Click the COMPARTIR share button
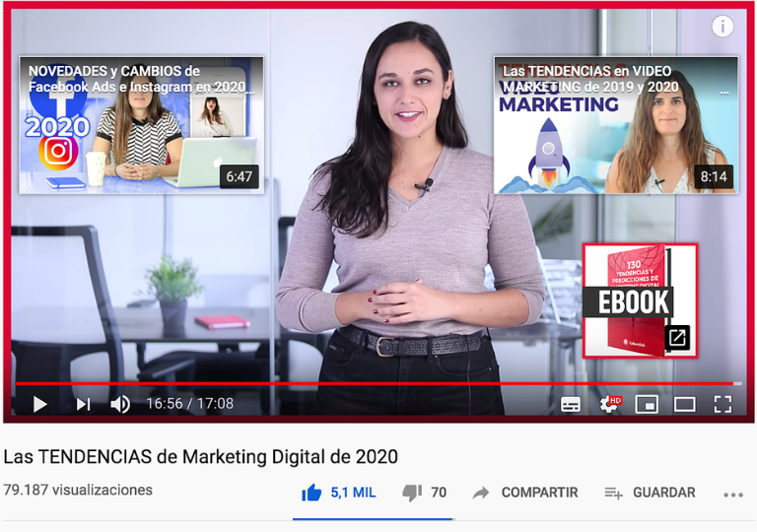 pyautogui.click(x=525, y=493)
